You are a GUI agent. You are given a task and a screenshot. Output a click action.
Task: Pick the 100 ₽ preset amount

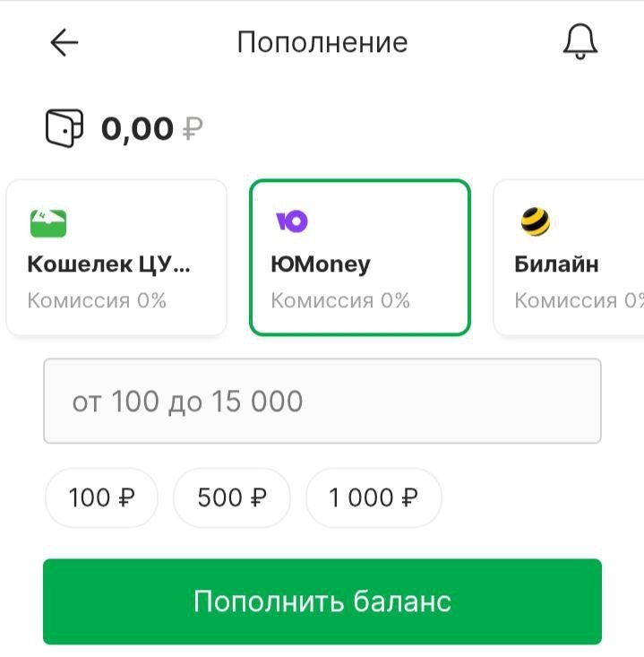point(101,497)
